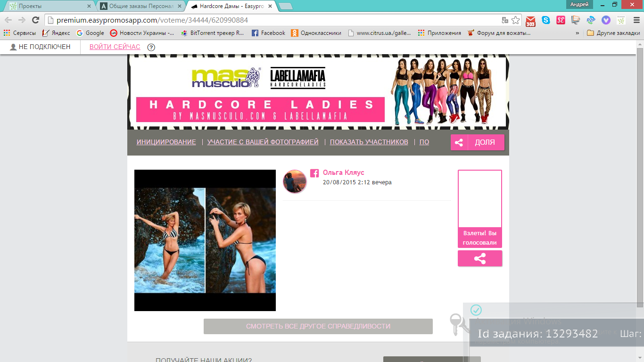644x362 pixels.
Task: Click the help question mark icon
Action: point(151,47)
